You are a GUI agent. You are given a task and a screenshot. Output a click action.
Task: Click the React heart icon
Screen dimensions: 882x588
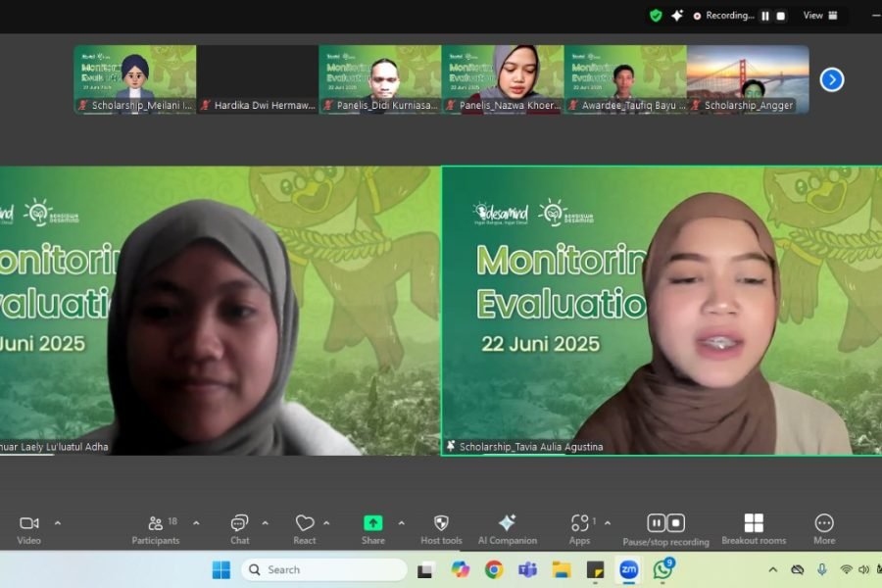click(x=305, y=523)
